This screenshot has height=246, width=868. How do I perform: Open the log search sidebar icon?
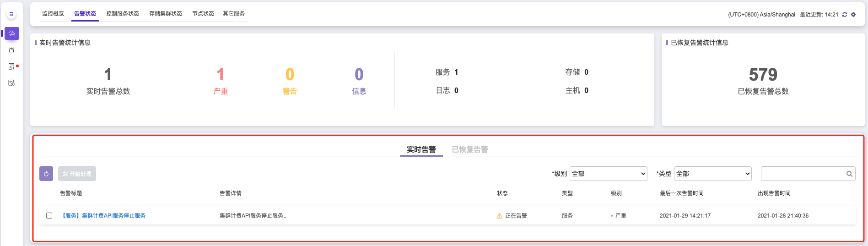(x=11, y=66)
